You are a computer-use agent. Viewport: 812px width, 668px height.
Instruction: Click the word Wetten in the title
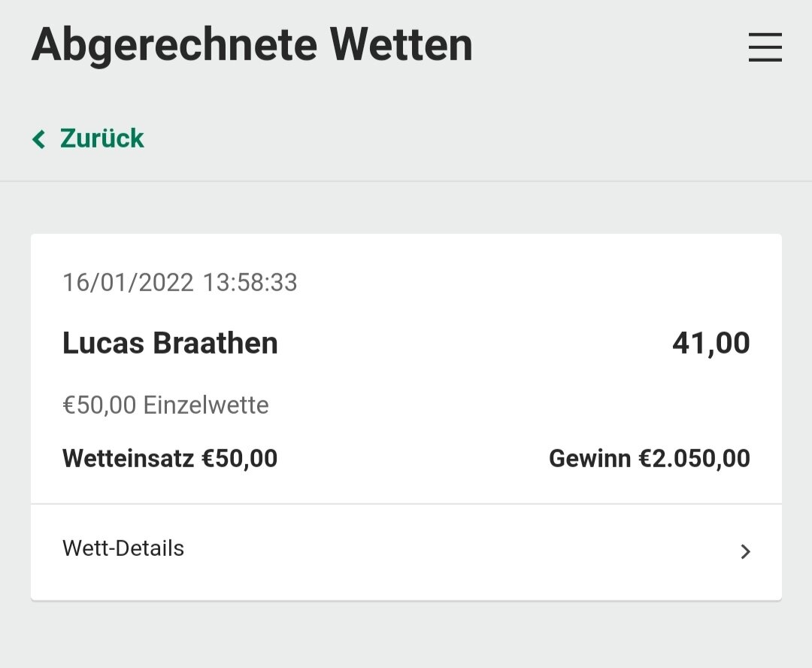coord(401,44)
